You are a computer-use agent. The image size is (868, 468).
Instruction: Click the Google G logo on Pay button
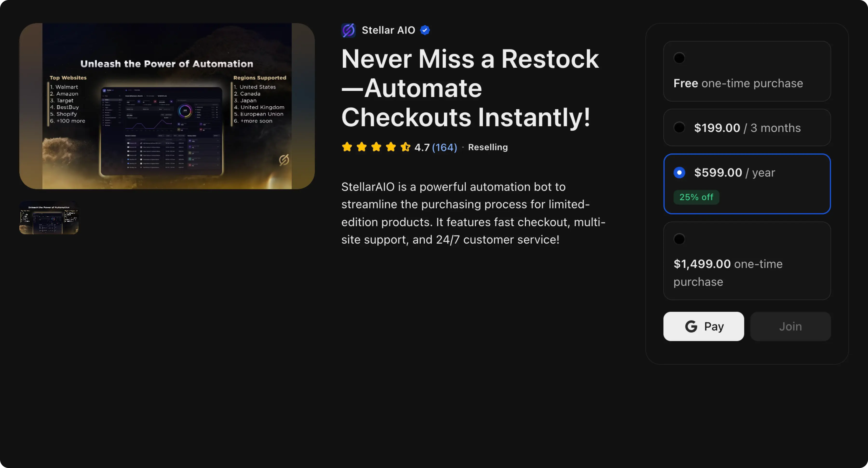click(691, 326)
